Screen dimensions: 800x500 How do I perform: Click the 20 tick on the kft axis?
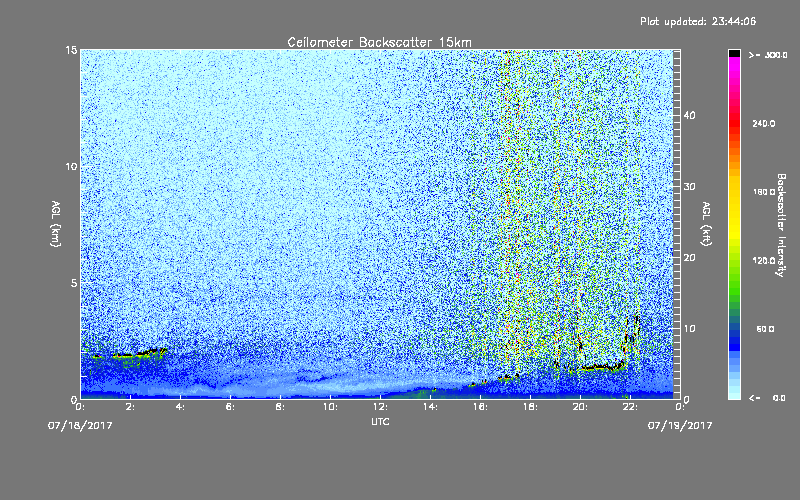pyautogui.click(x=689, y=258)
